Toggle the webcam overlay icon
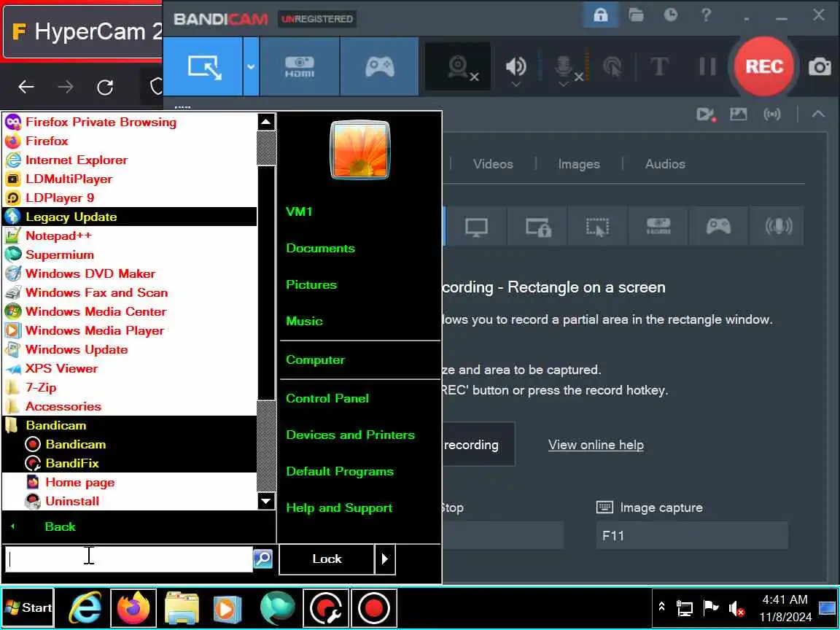Image resolution: width=840 pixels, height=630 pixels. [x=458, y=67]
